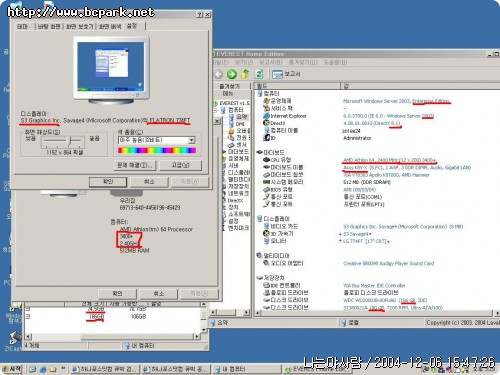This screenshot has height=375, width=500.
Task: Click the 문제 해결(T)... button
Action: 135,165
